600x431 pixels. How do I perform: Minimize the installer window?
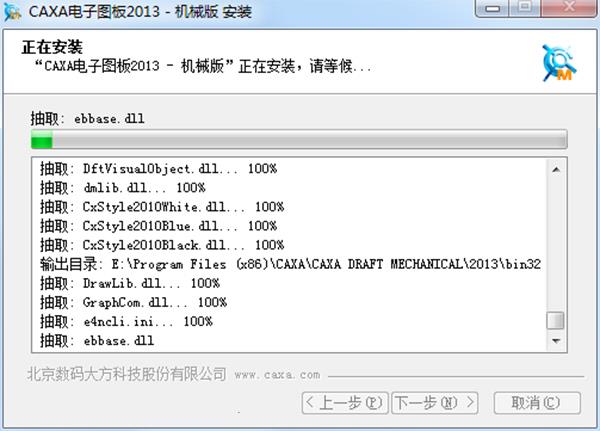click(492, 8)
